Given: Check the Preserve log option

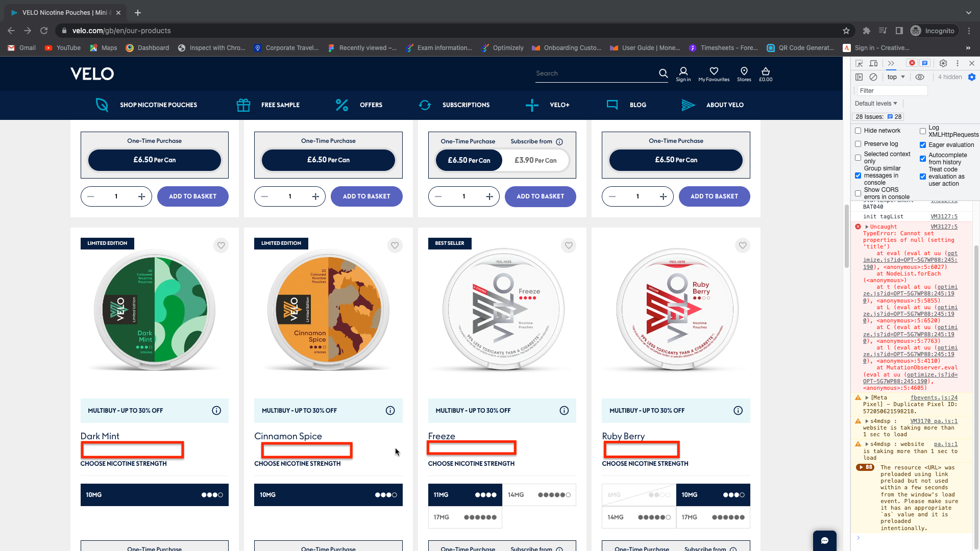Looking at the screenshot, I should (858, 144).
